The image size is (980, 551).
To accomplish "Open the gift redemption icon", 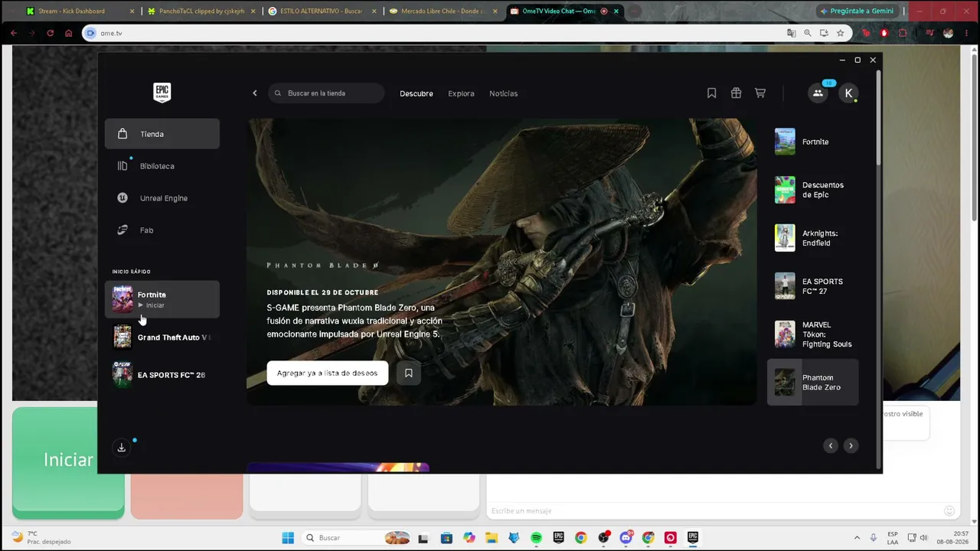I will coord(736,93).
